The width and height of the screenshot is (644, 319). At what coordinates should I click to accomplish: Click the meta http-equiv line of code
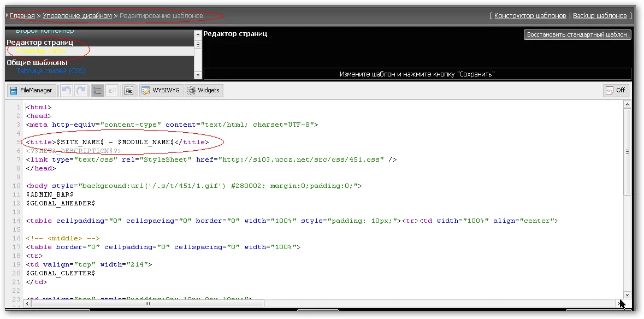pyautogui.click(x=172, y=125)
